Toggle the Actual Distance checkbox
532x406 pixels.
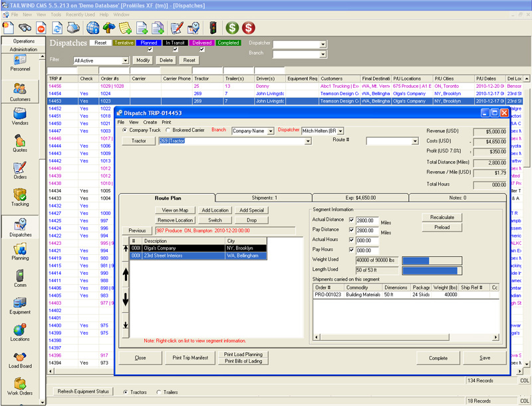coord(352,220)
